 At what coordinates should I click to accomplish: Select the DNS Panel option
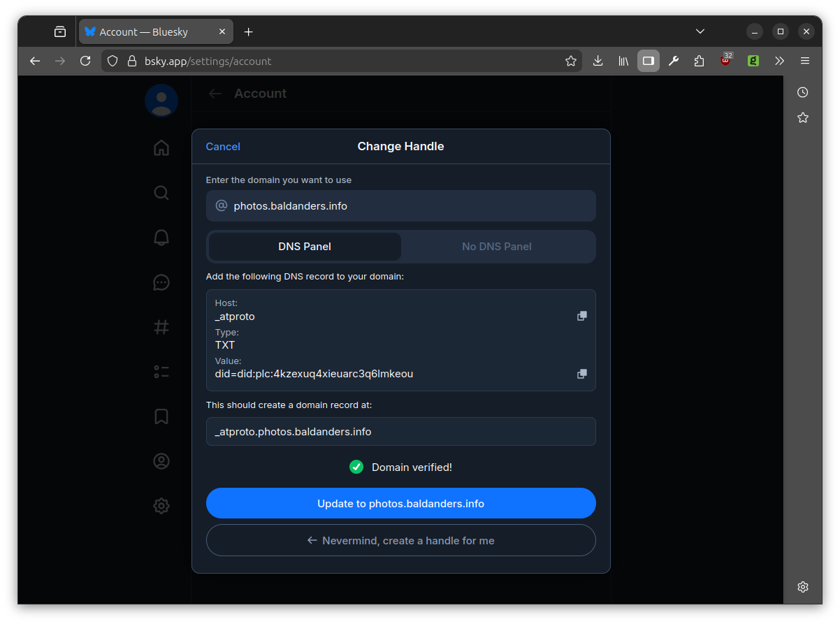tap(305, 247)
